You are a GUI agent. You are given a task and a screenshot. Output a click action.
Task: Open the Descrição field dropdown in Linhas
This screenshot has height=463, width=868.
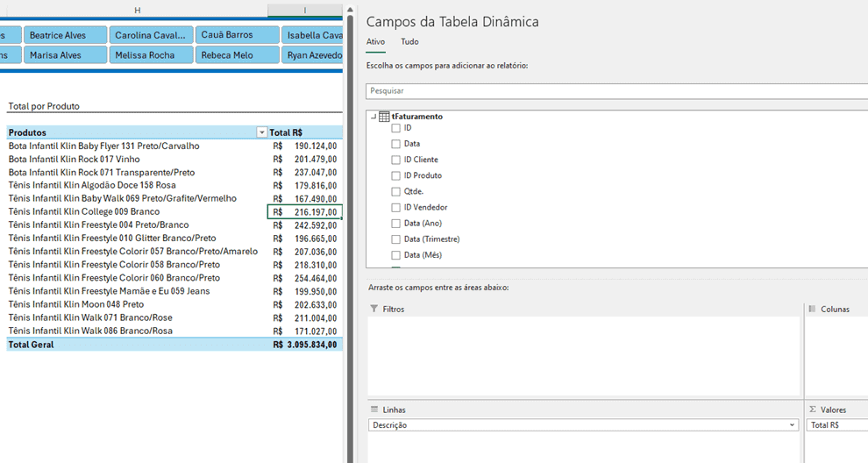coord(793,425)
